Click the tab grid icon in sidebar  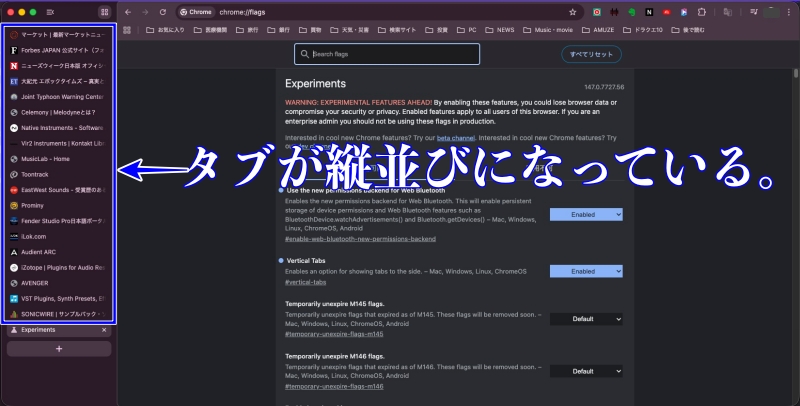(x=104, y=12)
